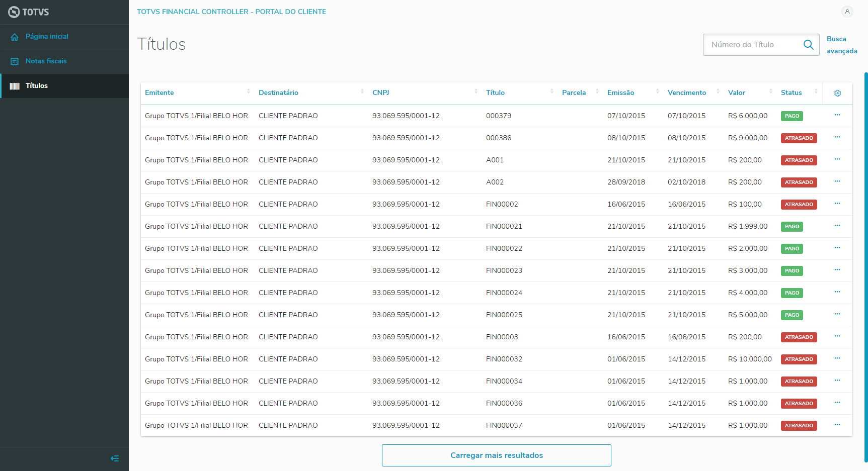Image resolution: width=868 pixels, height=471 pixels.
Task: Select title number FIN000024 cell
Action: 504,293
